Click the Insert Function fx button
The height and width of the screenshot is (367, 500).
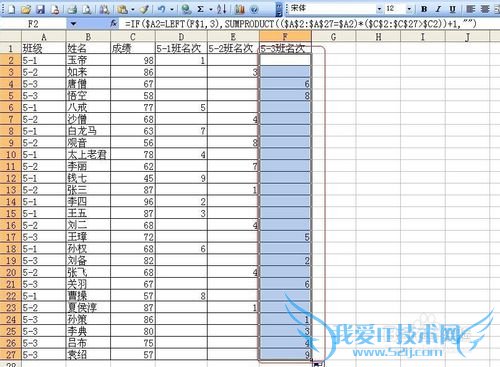pos(114,23)
